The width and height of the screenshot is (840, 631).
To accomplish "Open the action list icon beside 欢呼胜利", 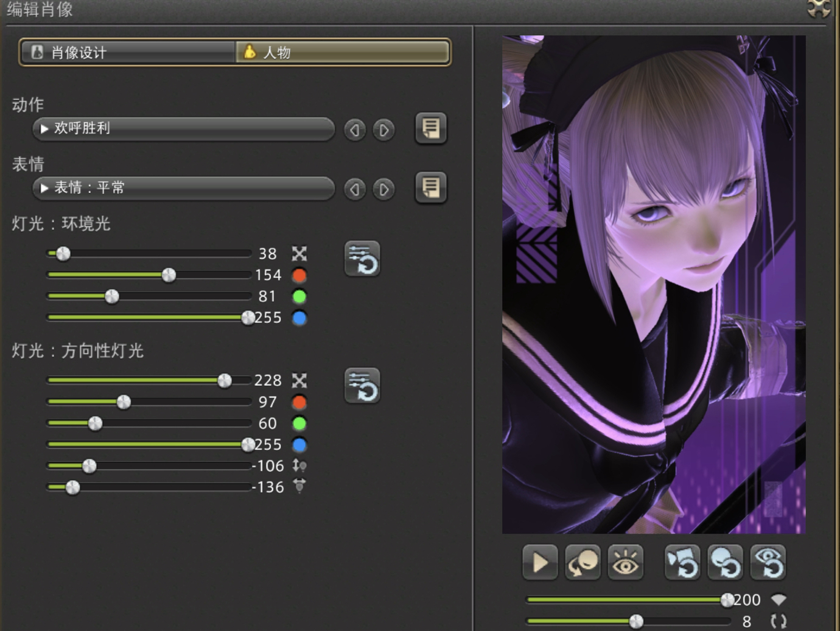I will [431, 128].
